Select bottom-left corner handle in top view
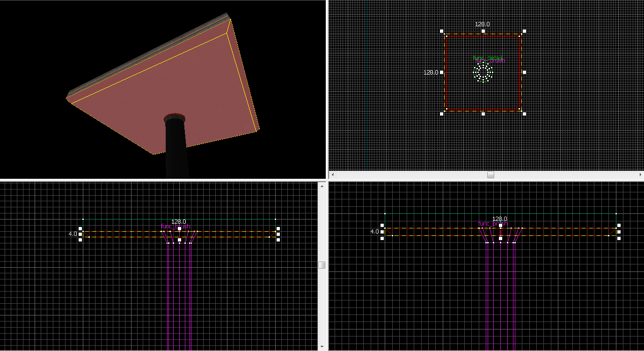 pos(442,114)
